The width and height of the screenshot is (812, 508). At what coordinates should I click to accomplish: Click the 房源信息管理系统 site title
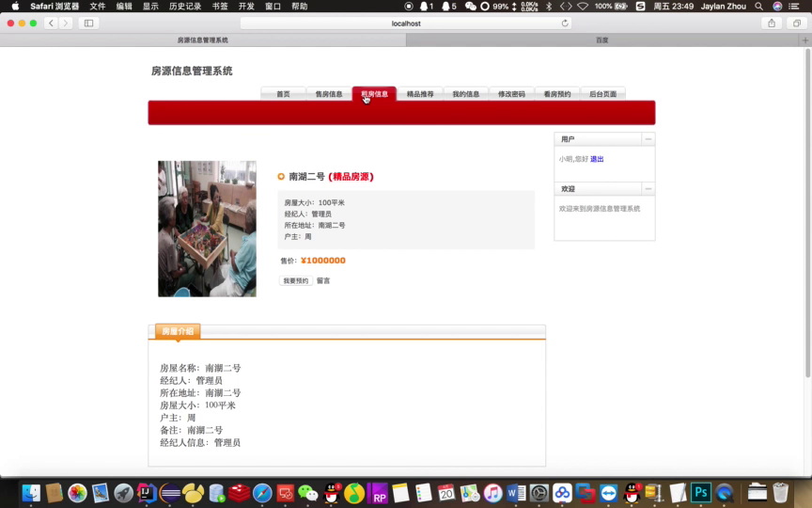point(192,71)
